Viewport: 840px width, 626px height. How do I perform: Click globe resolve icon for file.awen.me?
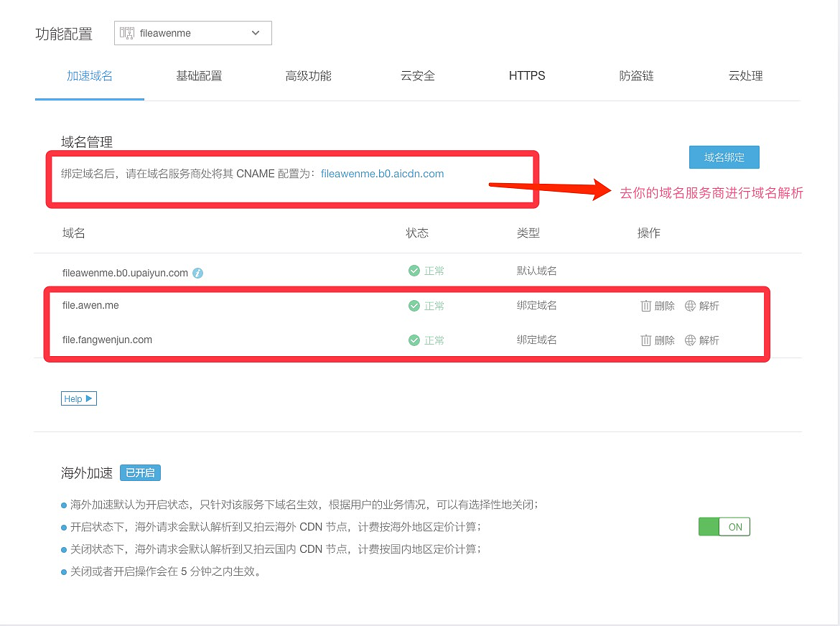pyautogui.click(x=690, y=306)
